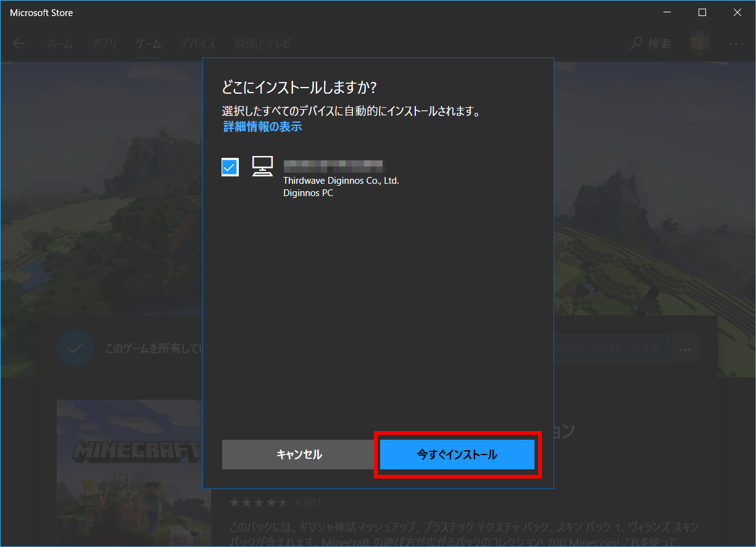This screenshot has height=547, width=756.
Task: Click the キャンセル button
Action: (x=299, y=454)
